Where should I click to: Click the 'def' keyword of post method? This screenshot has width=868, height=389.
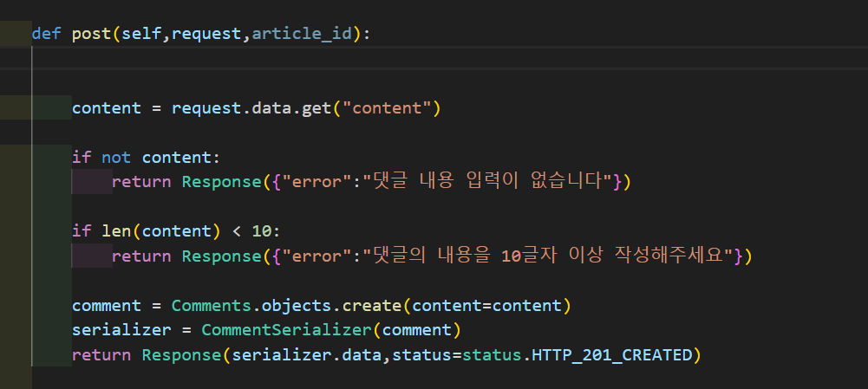coord(46,34)
